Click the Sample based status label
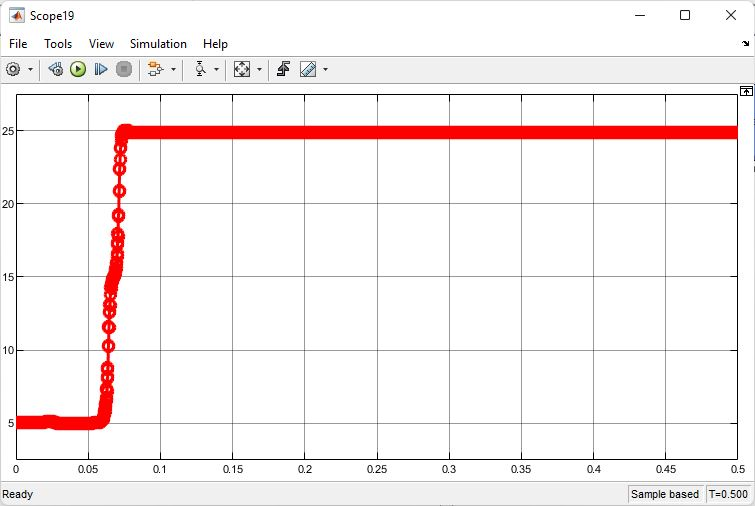The width and height of the screenshot is (755, 506). coord(664,495)
